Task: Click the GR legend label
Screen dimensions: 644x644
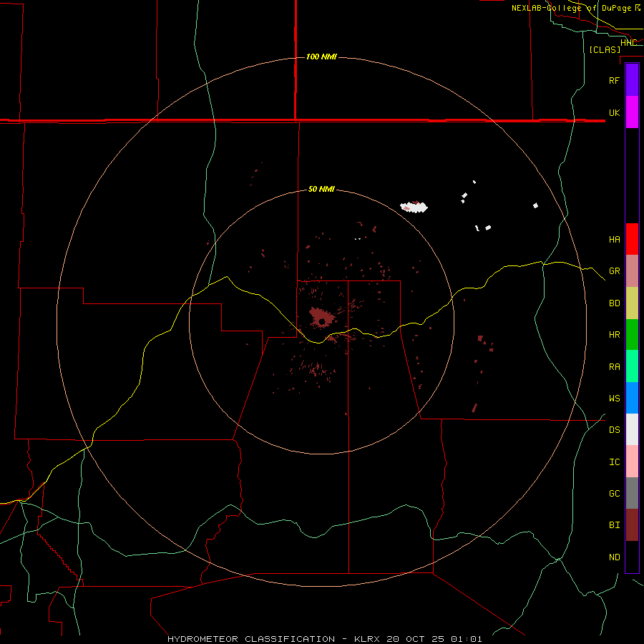Action: click(x=614, y=271)
